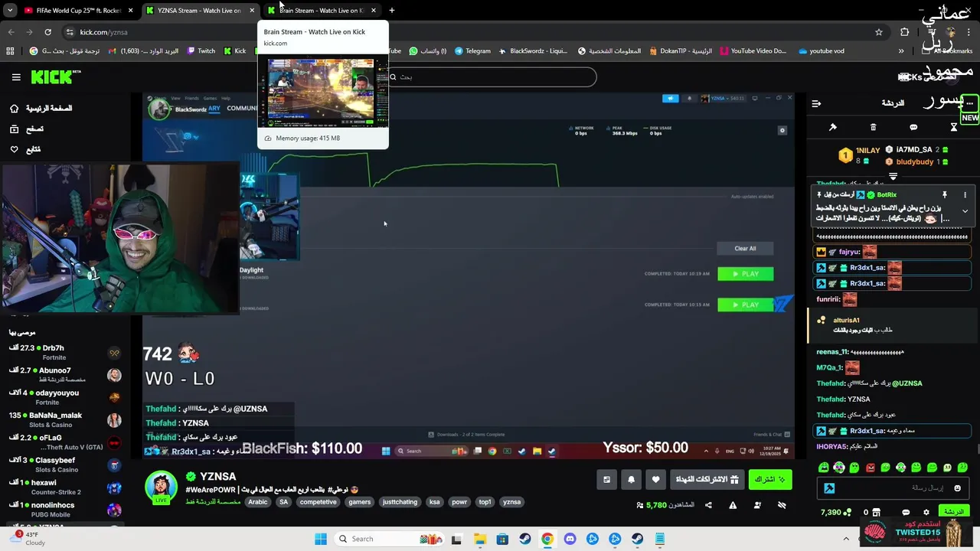This screenshot has width=980, height=551.
Task: Open recommended channel odayyouyou
Action: pos(64,397)
